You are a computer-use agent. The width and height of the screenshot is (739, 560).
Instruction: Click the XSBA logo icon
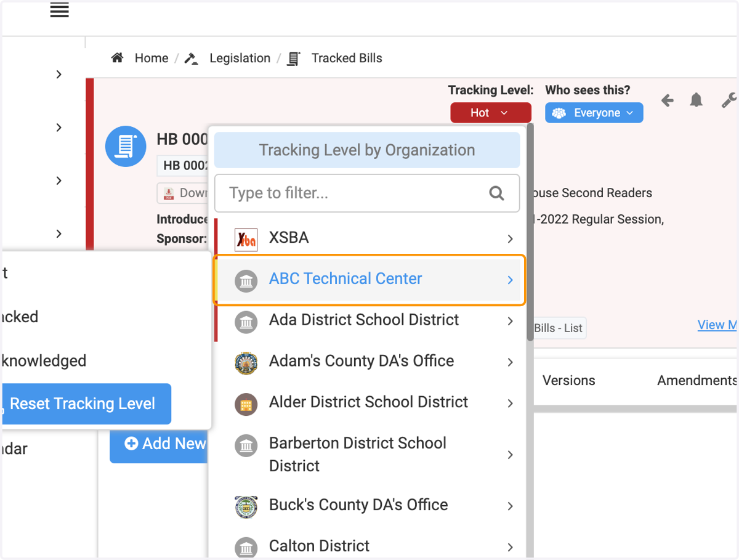click(x=246, y=239)
